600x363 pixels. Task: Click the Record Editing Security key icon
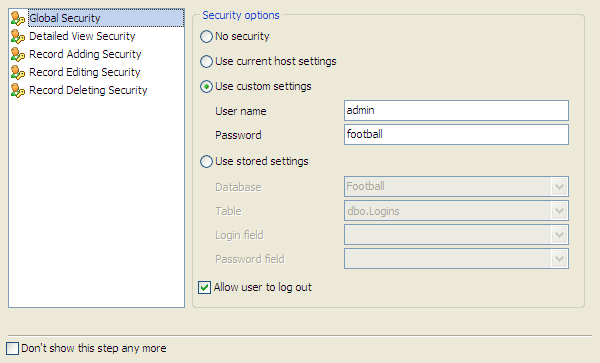18,72
